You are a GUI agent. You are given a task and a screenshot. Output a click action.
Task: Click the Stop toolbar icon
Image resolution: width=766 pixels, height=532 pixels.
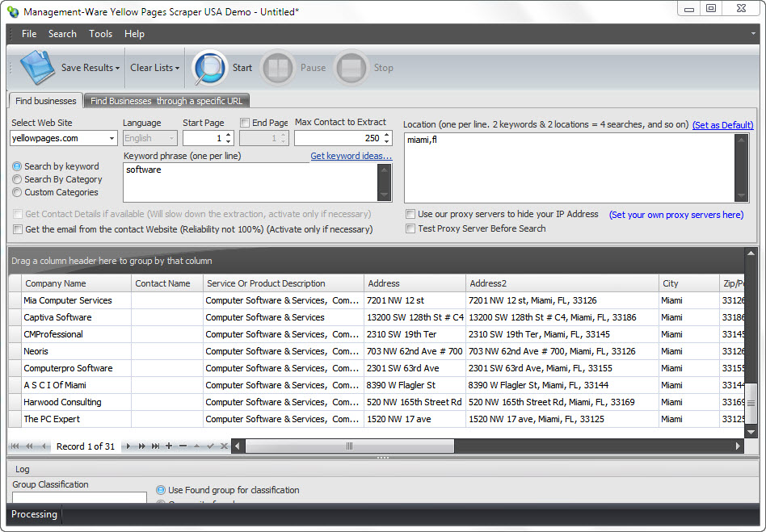click(351, 68)
